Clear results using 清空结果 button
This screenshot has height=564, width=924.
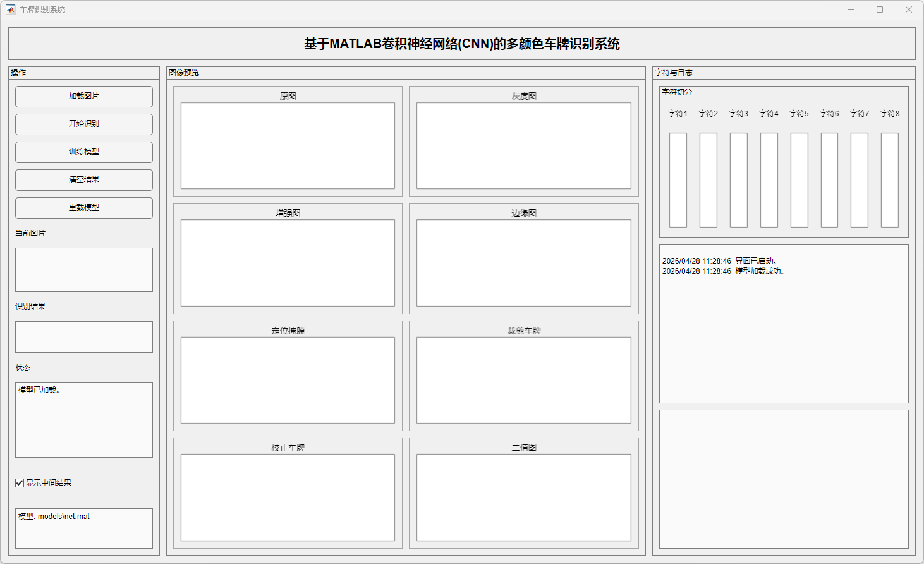coord(84,180)
